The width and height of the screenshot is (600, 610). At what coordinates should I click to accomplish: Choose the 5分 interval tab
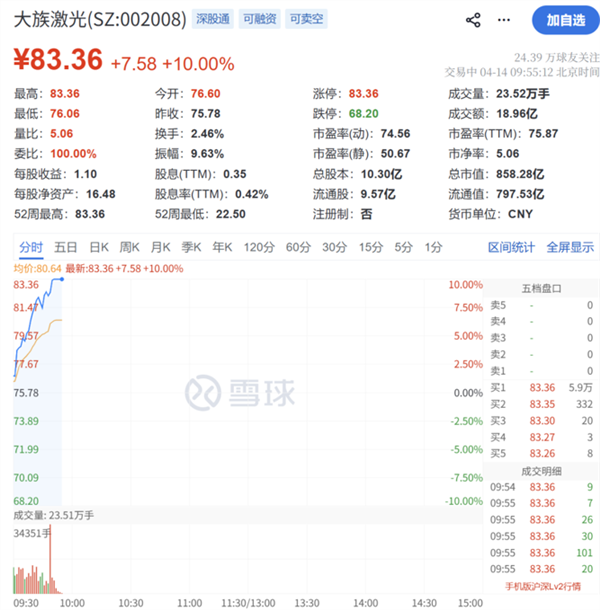403,247
